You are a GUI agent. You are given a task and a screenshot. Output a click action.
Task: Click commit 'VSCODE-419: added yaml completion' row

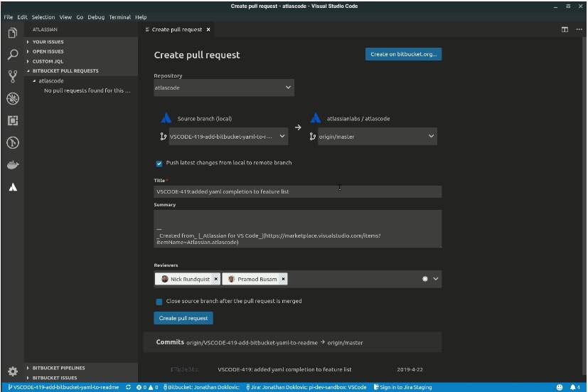click(284, 369)
